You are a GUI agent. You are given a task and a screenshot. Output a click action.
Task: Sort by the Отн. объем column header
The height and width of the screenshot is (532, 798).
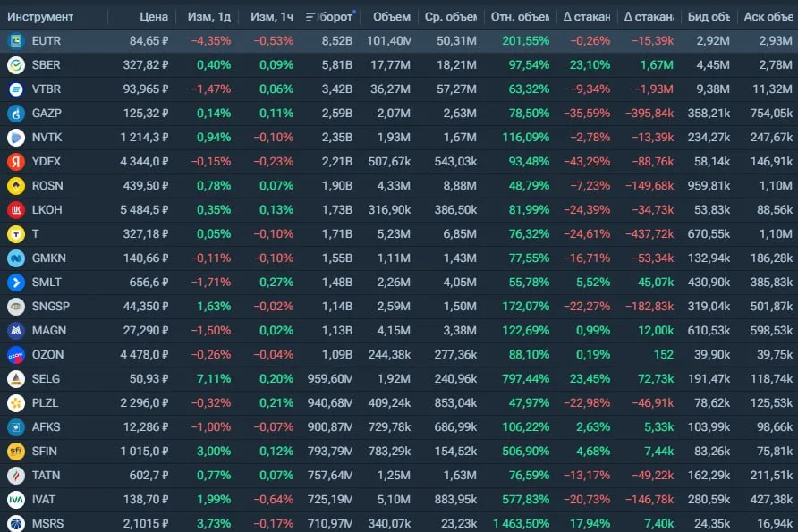click(x=520, y=17)
